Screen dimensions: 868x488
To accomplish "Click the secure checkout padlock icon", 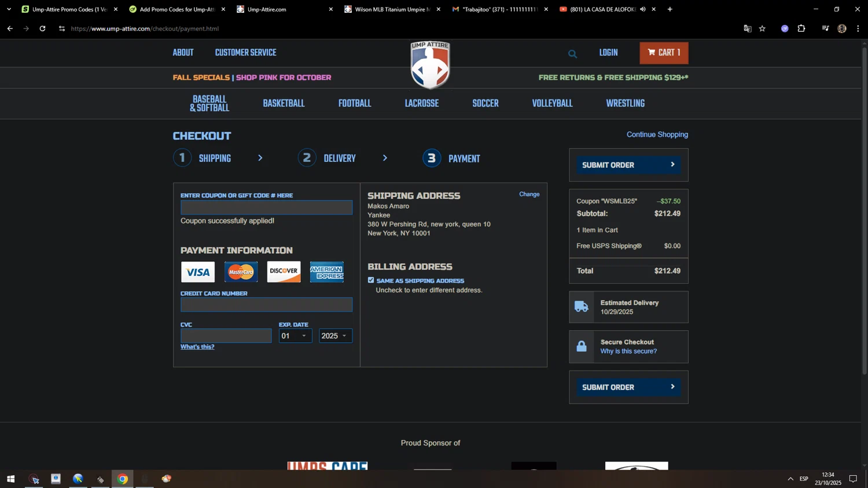I will click(x=582, y=346).
